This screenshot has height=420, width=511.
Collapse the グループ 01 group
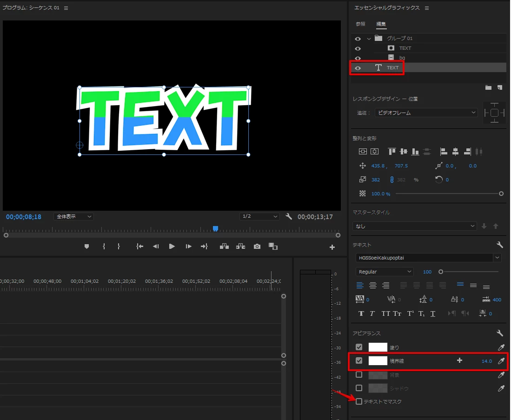[369, 39]
